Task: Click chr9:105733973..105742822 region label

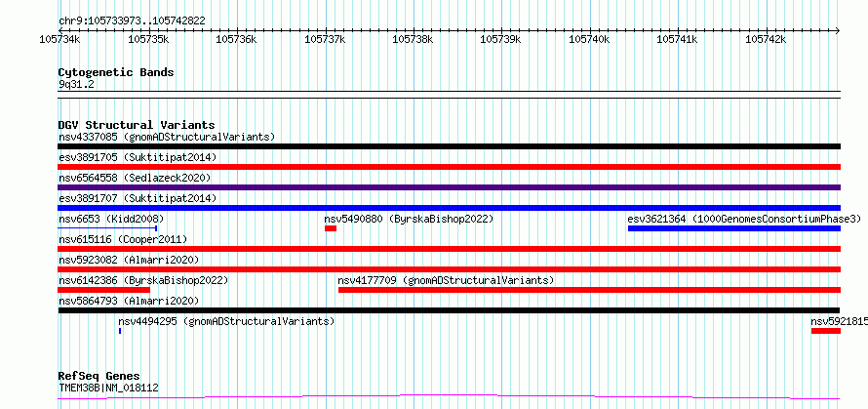Action: [x=132, y=20]
